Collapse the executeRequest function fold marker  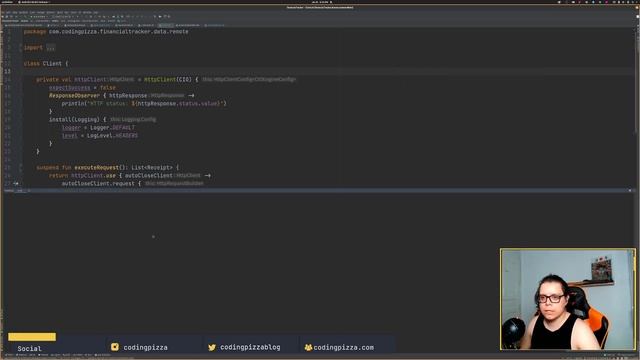pos(20,167)
